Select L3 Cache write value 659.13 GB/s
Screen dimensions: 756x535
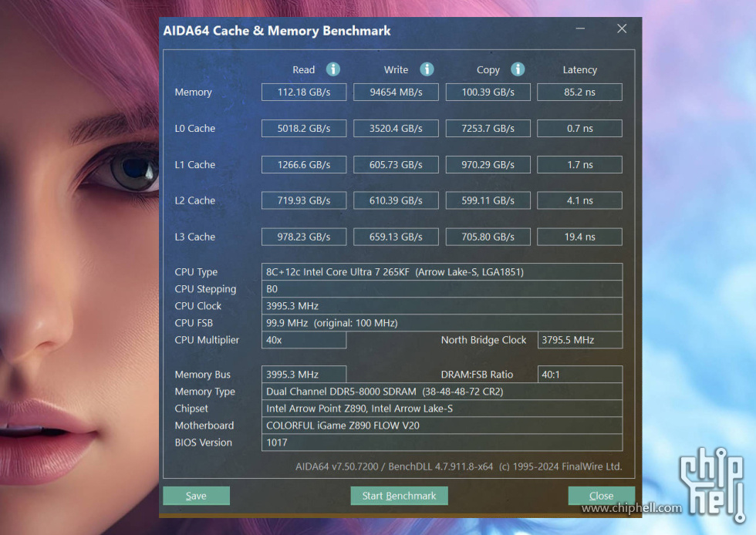(396, 237)
